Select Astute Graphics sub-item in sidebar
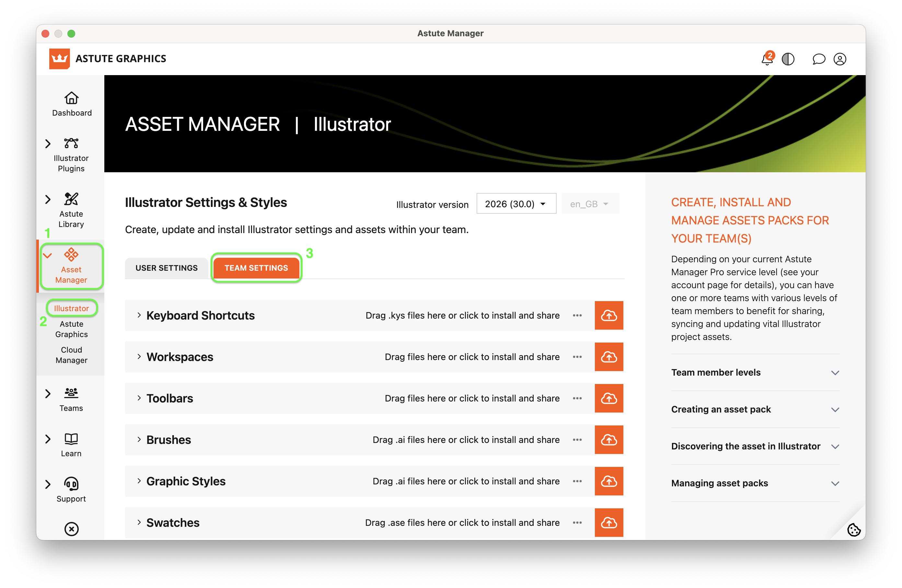The image size is (902, 588). [x=71, y=329]
